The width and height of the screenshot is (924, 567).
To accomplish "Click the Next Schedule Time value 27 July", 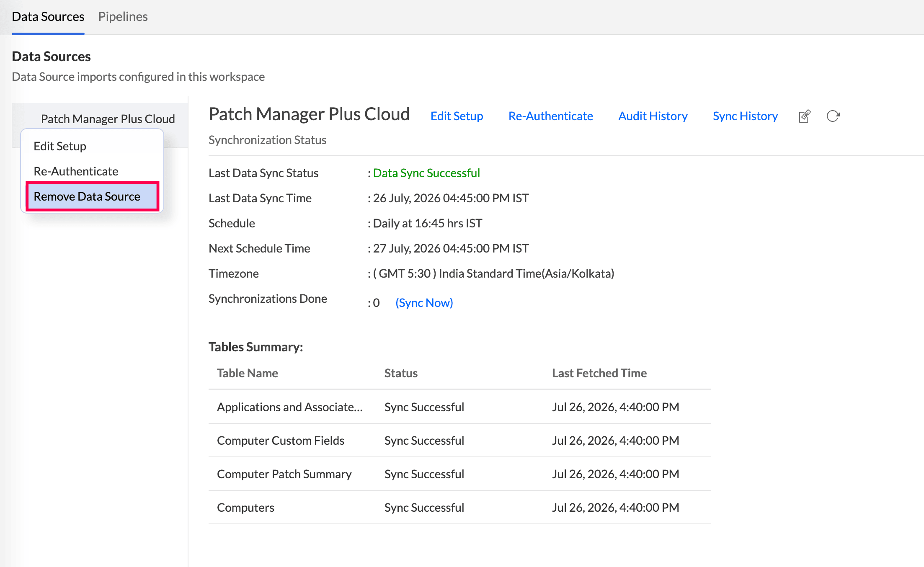I will pyautogui.click(x=451, y=248).
